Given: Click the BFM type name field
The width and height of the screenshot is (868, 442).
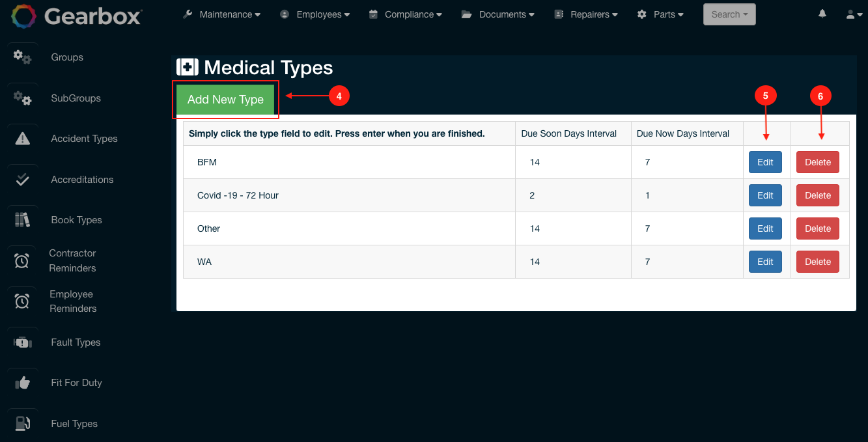Looking at the screenshot, I should 349,162.
